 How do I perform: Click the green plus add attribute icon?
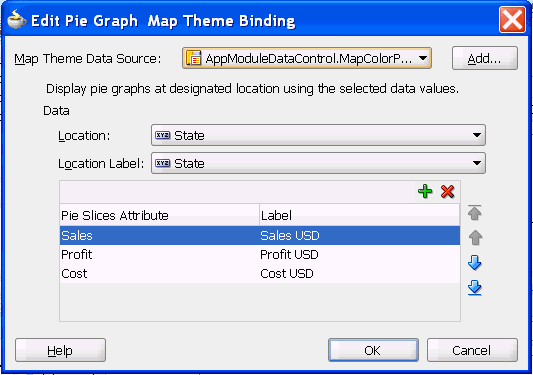(x=425, y=191)
